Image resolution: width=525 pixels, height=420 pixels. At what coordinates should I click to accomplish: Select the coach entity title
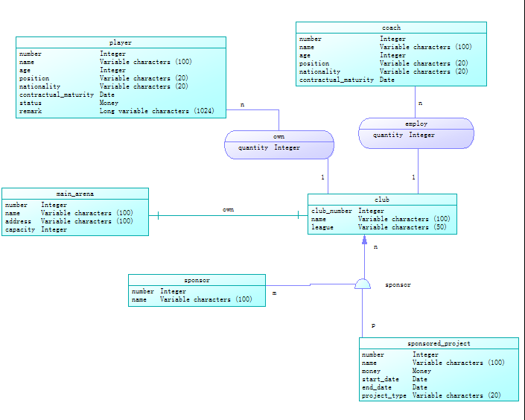(391, 28)
